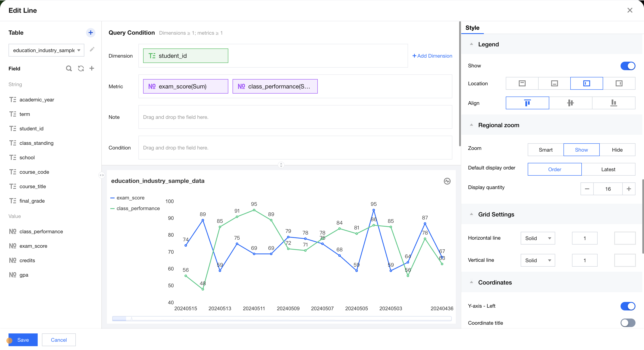Image resolution: width=644 pixels, height=350 pixels.
Task: Select legend left location icon
Action: (x=586, y=83)
